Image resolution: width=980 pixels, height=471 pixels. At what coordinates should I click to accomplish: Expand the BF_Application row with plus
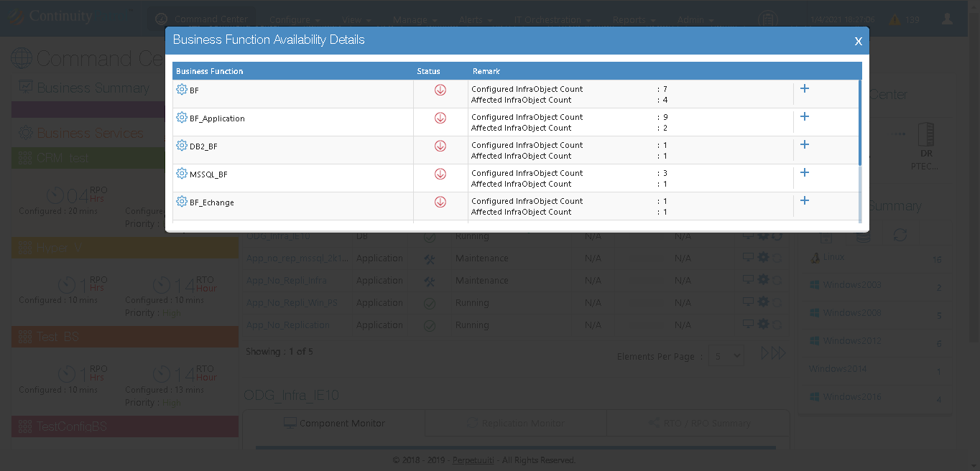tap(805, 116)
